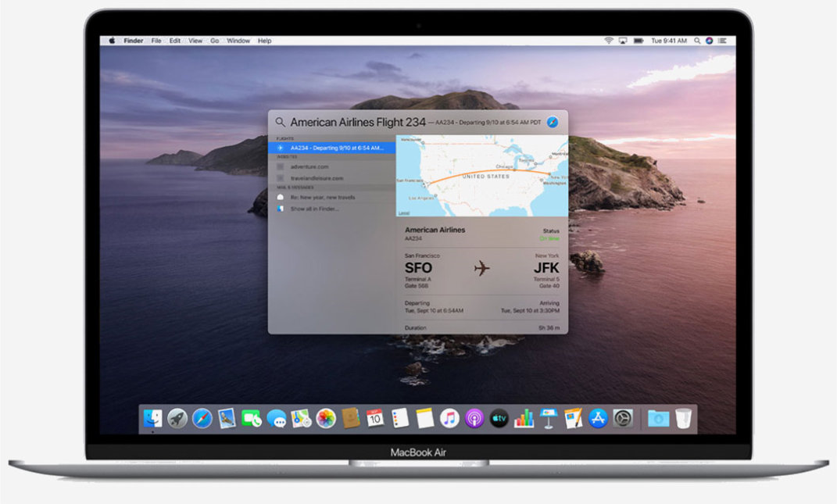Click the JFK airport code
This screenshot has width=837, height=504.
point(546,267)
